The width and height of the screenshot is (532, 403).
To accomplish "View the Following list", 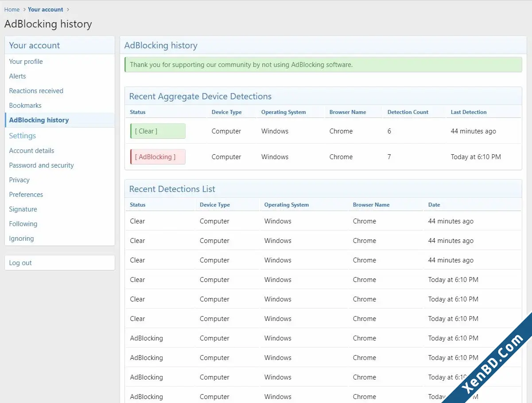I will (x=60, y=224).
